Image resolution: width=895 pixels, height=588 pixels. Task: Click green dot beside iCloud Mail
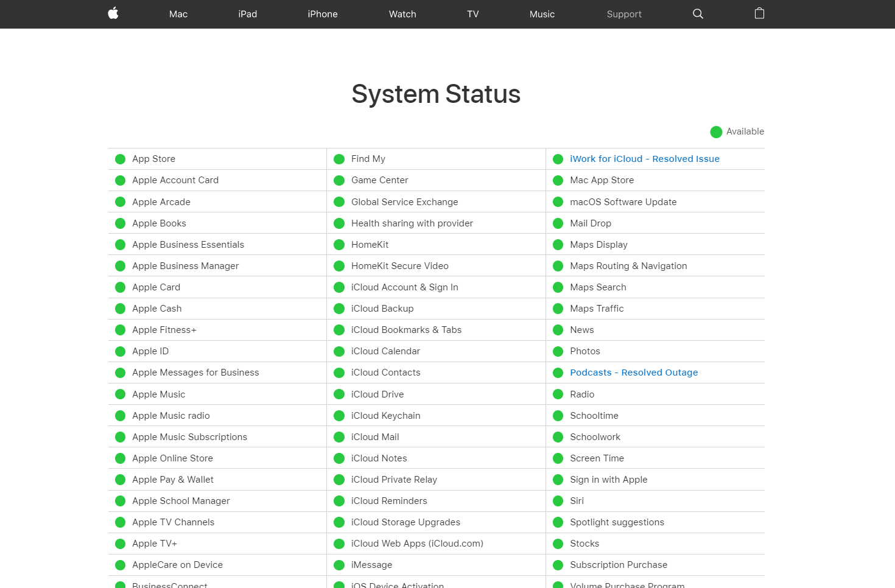point(339,437)
